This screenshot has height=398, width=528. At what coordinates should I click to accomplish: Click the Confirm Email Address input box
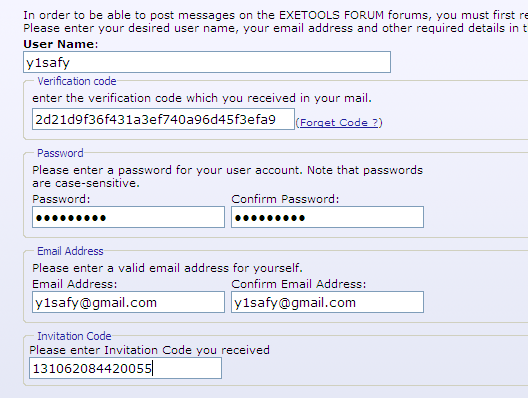(x=327, y=302)
